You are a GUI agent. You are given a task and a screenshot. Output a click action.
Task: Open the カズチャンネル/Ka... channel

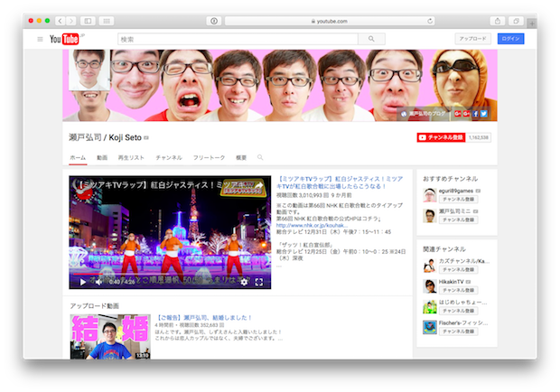464,261
